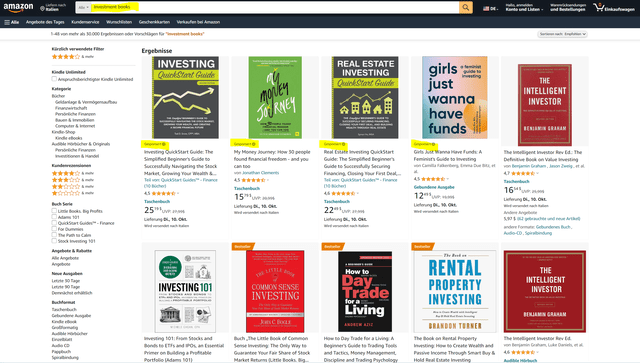Expand the rating popover arrow for Girls Just Wanna Have Funds

pyautogui.click(x=448, y=179)
